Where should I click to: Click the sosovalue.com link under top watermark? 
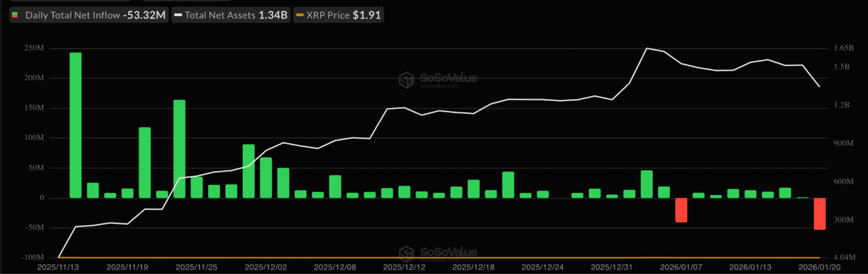pos(439,86)
